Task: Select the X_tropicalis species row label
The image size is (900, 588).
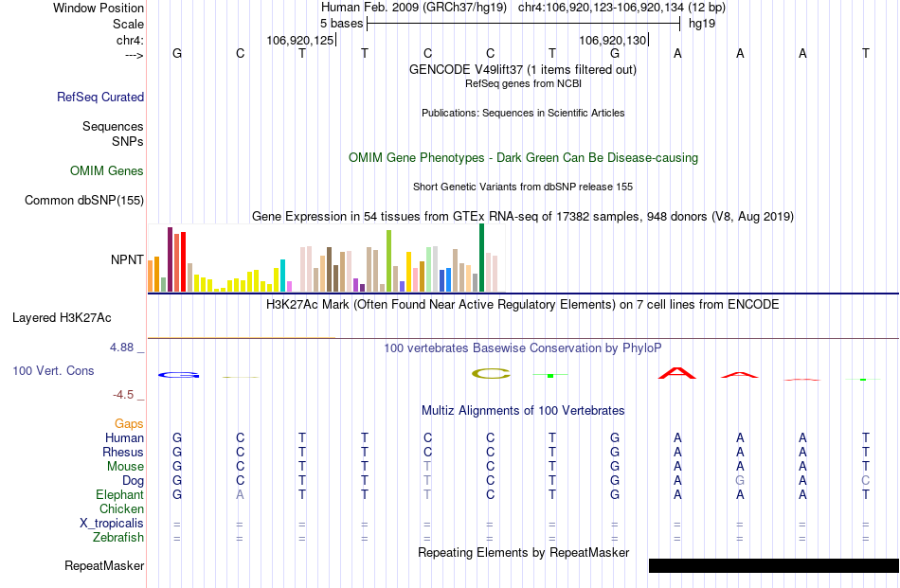Action: click(112, 524)
